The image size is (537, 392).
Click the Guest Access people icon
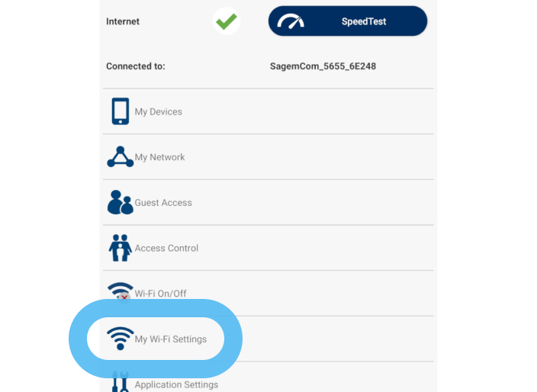click(121, 202)
